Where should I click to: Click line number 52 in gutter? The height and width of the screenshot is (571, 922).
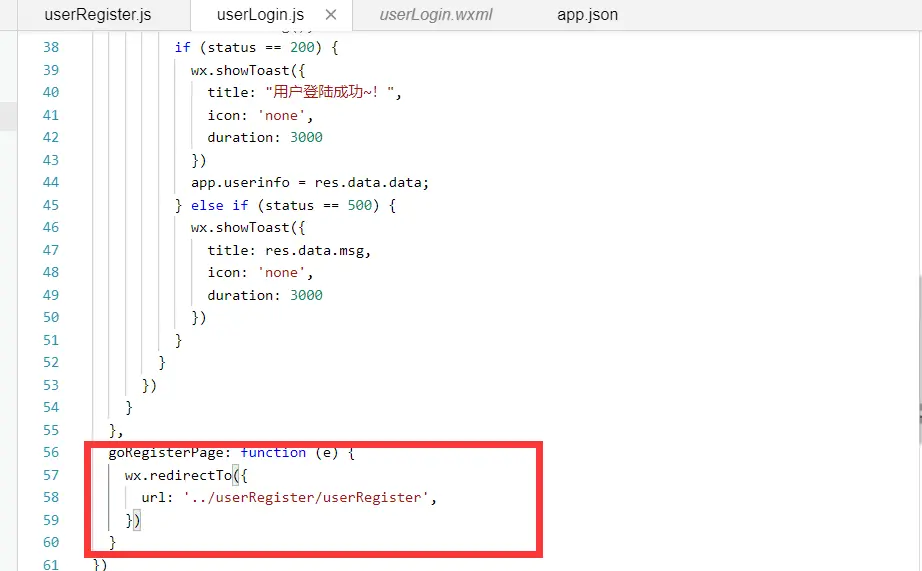[51, 362]
